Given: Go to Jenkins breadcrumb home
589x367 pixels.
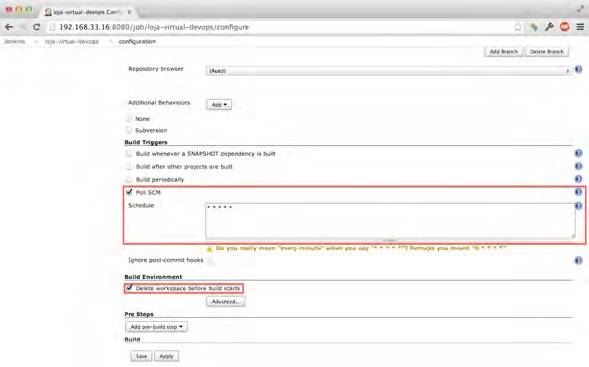Looking at the screenshot, I should (15, 41).
